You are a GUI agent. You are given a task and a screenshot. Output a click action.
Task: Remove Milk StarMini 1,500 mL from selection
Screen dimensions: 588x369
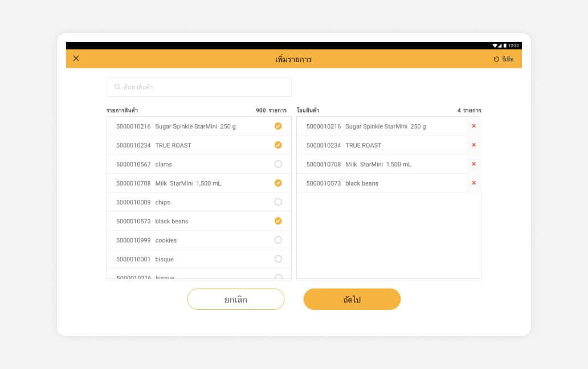[473, 164]
